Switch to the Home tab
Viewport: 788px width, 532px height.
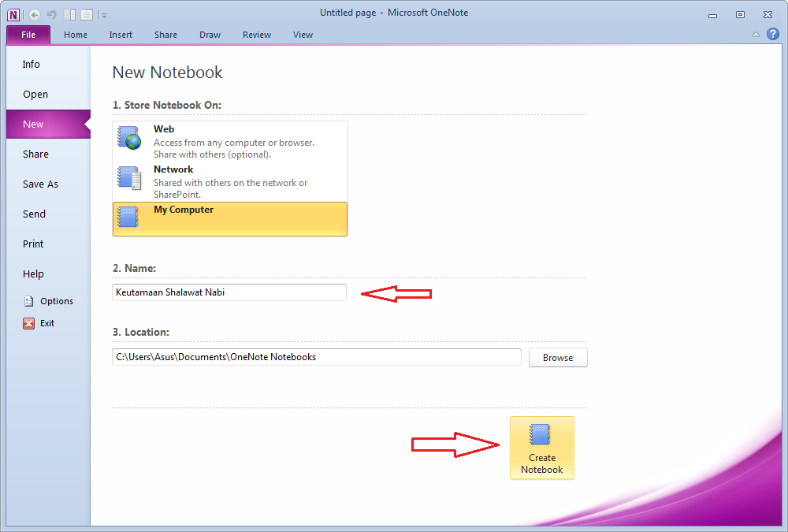click(75, 35)
